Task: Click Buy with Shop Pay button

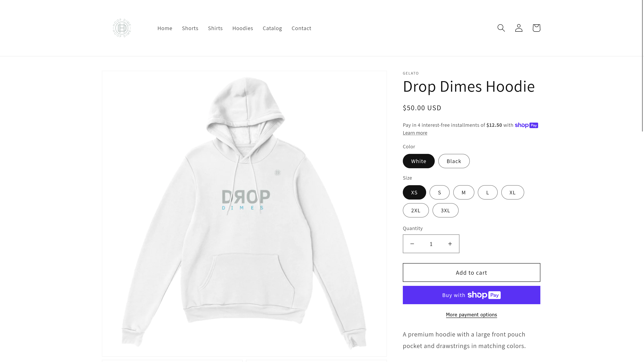Action: point(471,295)
